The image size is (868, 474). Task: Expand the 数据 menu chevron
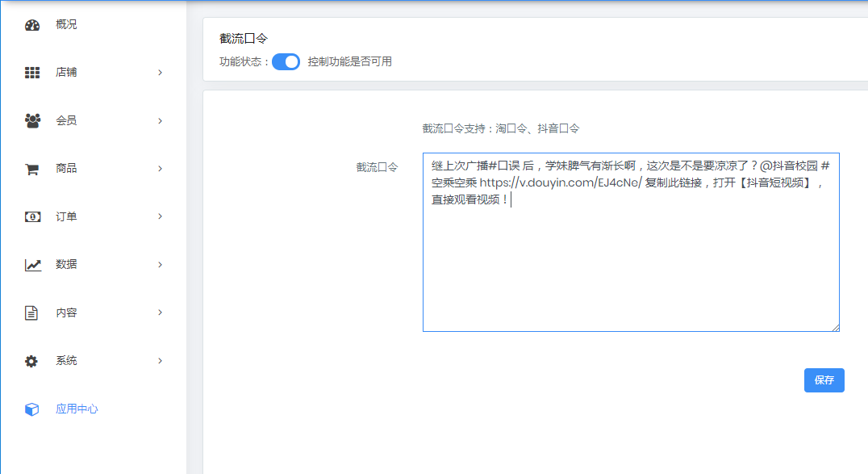pyautogui.click(x=160, y=265)
